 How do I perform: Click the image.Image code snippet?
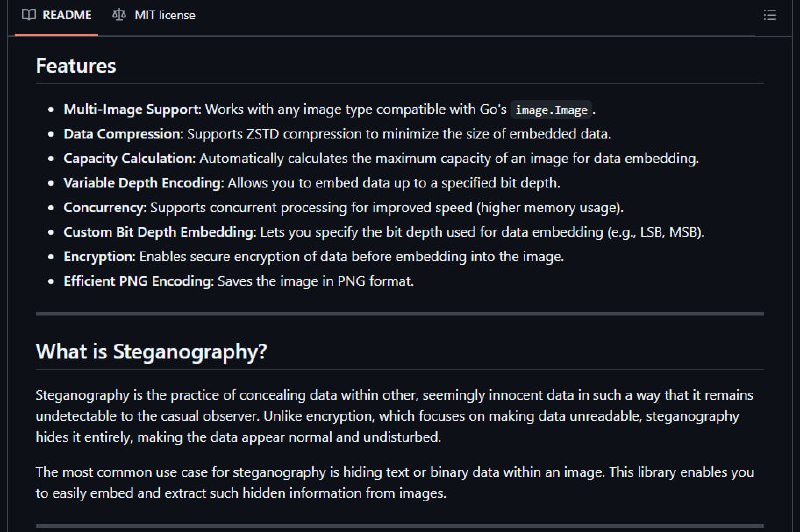pyautogui.click(x=552, y=110)
